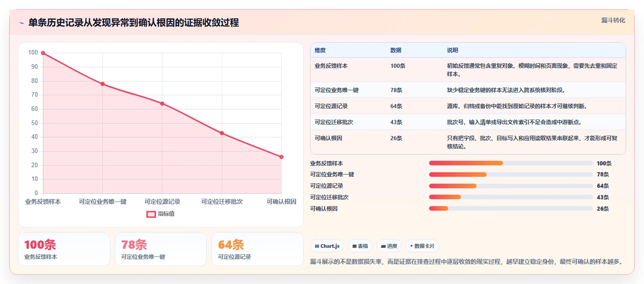Screen dimensions: 644x284
Task: Open the 100条 业务反馈样本 data card
Action: tap(64, 249)
